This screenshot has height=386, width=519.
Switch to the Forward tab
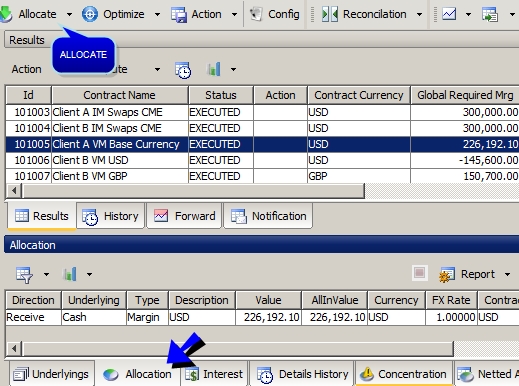184,216
